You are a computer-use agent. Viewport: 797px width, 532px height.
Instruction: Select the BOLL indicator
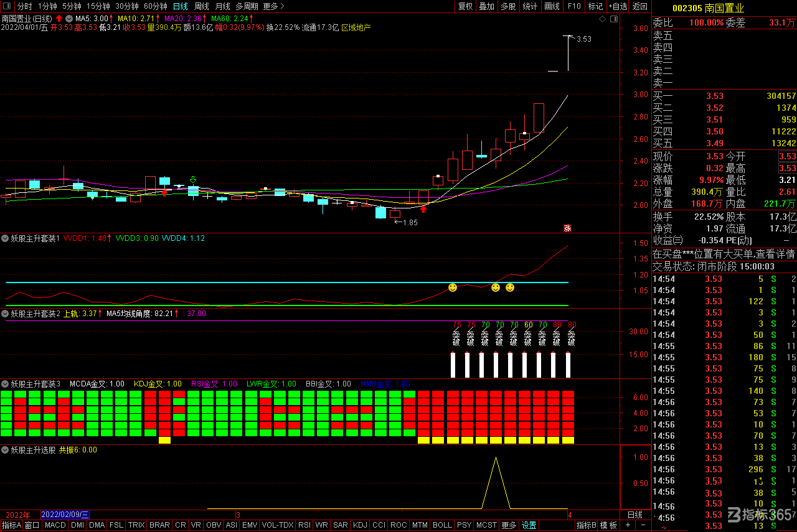click(442, 525)
